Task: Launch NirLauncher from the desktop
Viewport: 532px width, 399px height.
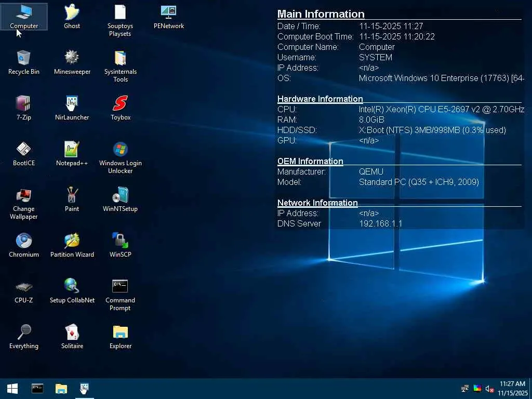Action: pyautogui.click(x=72, y=108)
